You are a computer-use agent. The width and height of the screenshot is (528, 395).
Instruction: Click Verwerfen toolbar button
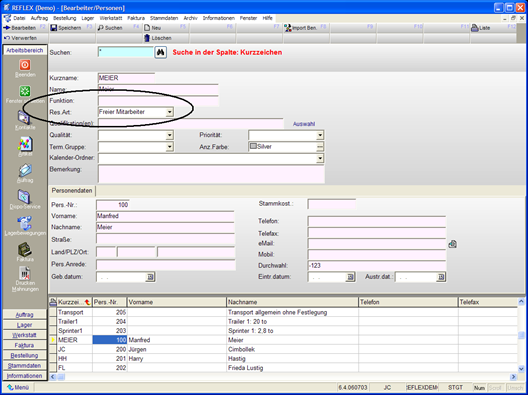point(24,38)
